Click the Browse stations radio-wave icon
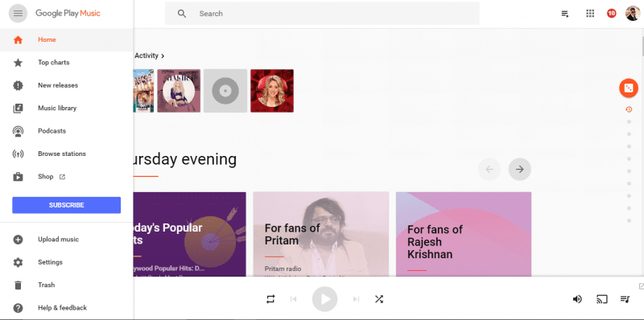Viewport: 644px width, 320px height. (18, 154)
